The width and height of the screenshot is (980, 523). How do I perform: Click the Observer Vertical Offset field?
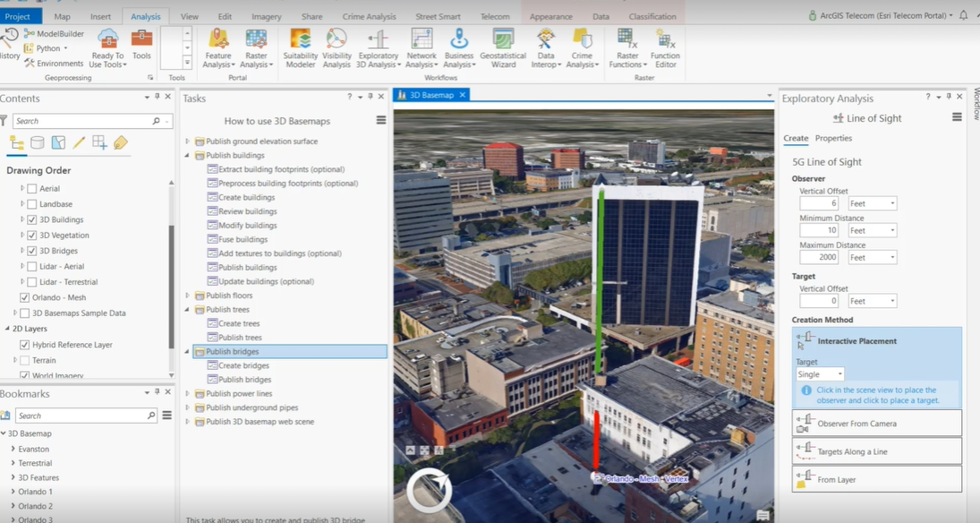click(x=819, y=203)
